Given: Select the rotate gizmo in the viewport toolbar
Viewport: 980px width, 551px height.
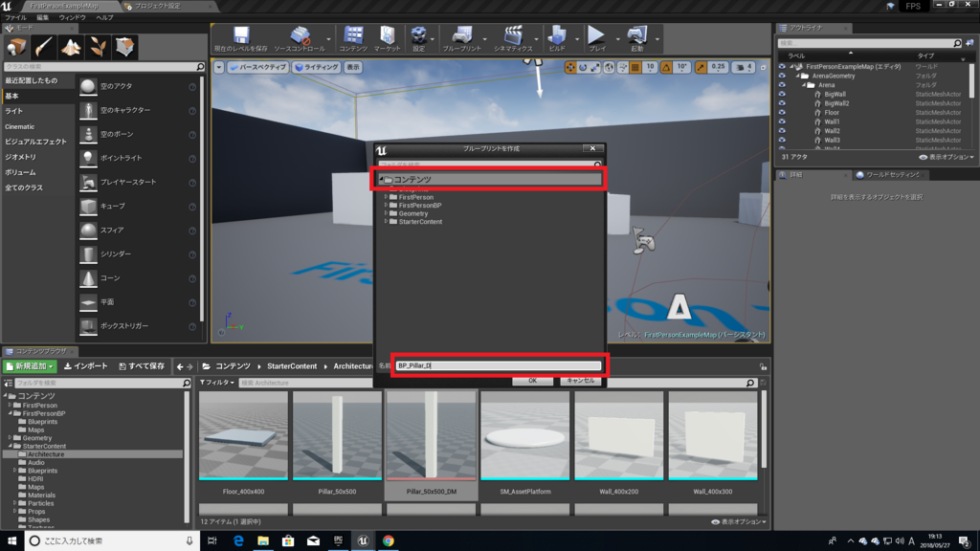Looking at the screenshot, I should pos(583,68).
